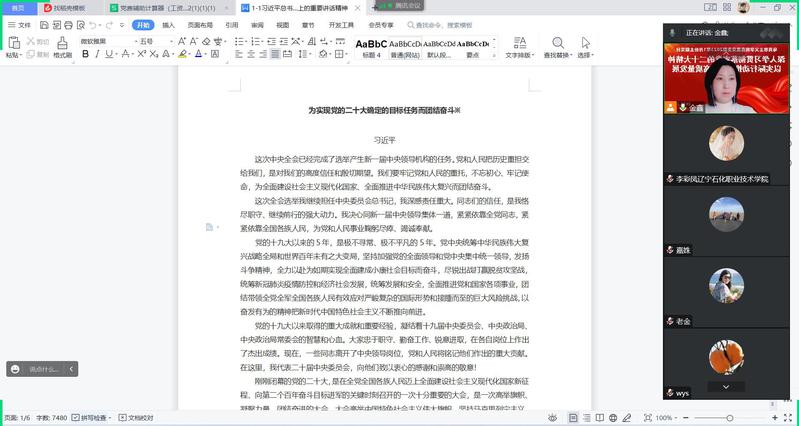Align text right

click(263, 54)
